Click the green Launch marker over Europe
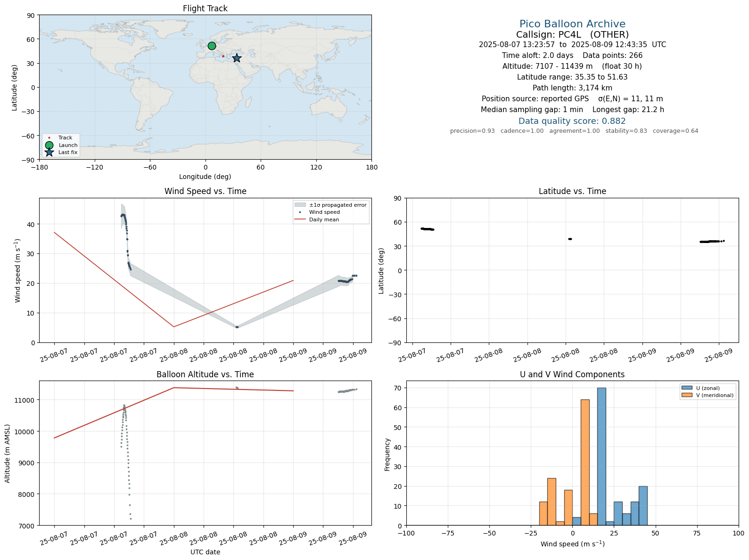The width and height of the screenshot is (749, 560). pyautogui.click(x=212, y=46)
